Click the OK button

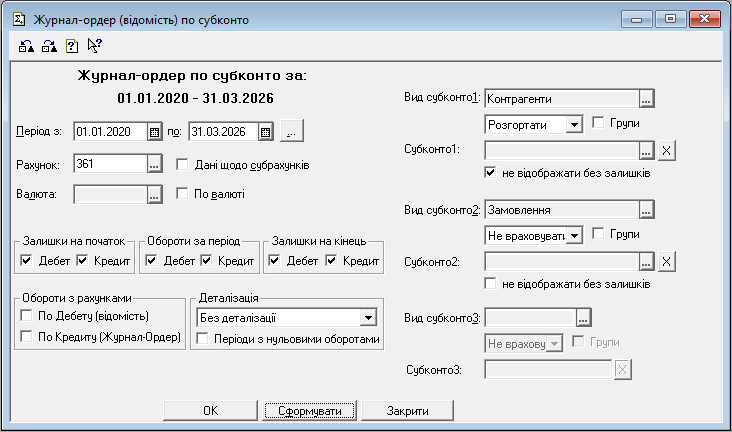[x=209, y=411]
